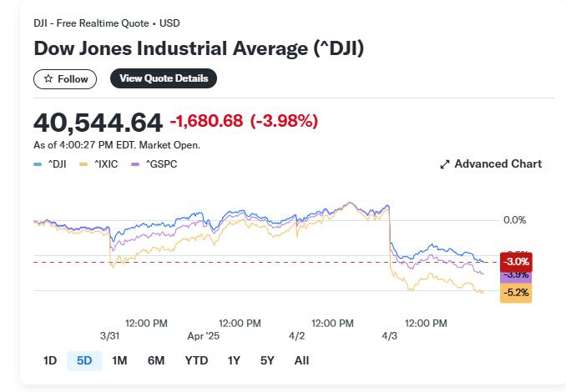Select the 1D time range
Viewport: 566px width, 392px height.
pos(50,360)
